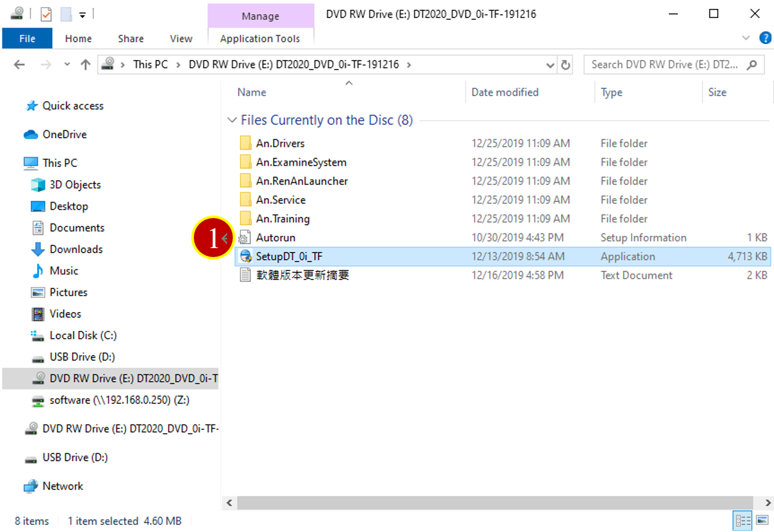The width and height of the screenshot is (774, 532).
Task: Select the highlighted DVD RW Drive (E:) entry
Action: (110, 379)
